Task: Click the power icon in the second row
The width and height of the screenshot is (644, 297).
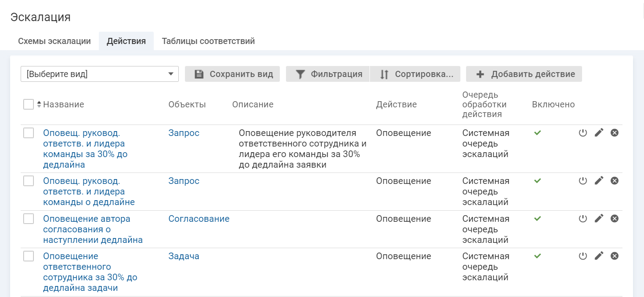Action: (x=583, y=180)
